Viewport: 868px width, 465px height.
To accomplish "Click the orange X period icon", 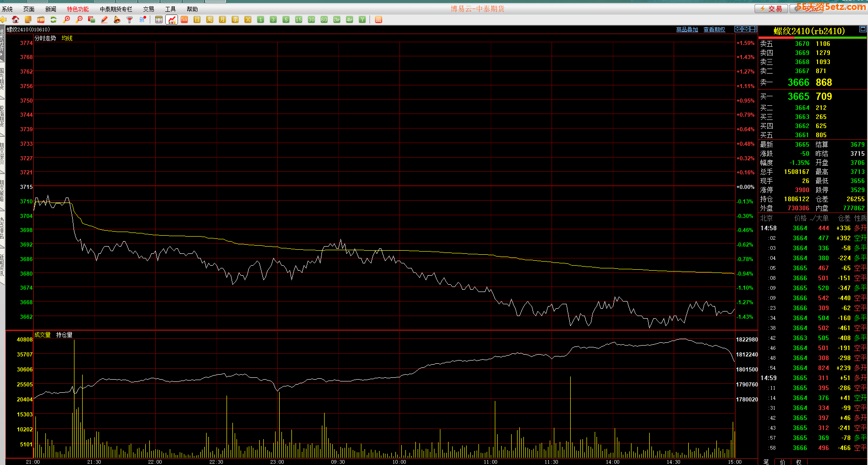I will [248, 20].
